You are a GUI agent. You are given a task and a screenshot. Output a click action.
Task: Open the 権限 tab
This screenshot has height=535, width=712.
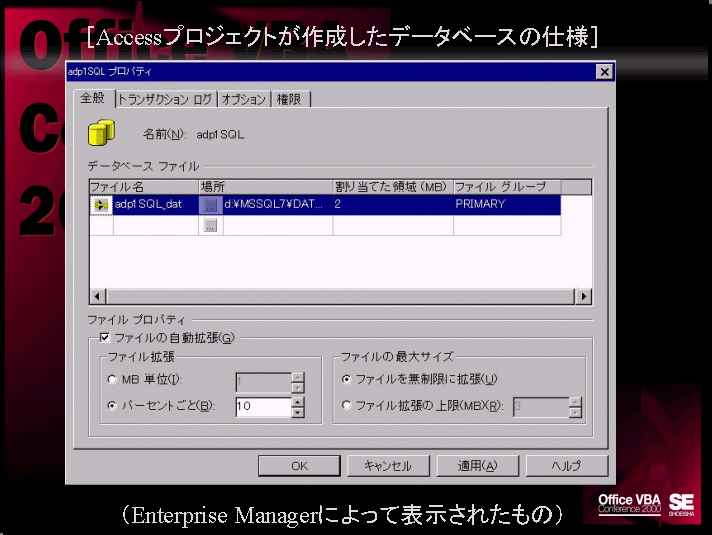tap(290, 99)
